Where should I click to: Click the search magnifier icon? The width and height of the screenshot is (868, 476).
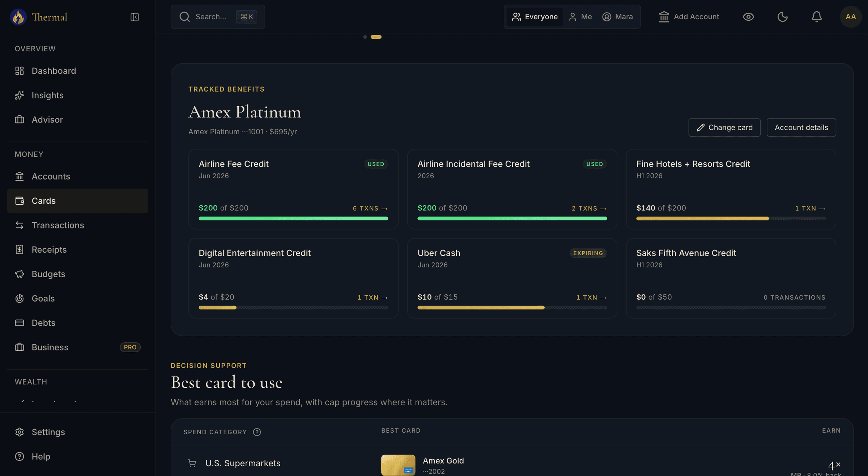point(184,17)
